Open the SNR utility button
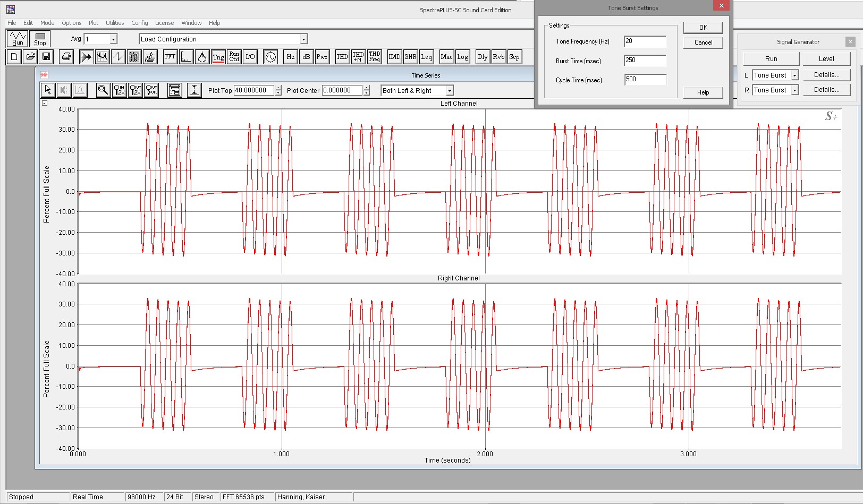The height and width of the screenshot is (504, 863). pos(410,57)
